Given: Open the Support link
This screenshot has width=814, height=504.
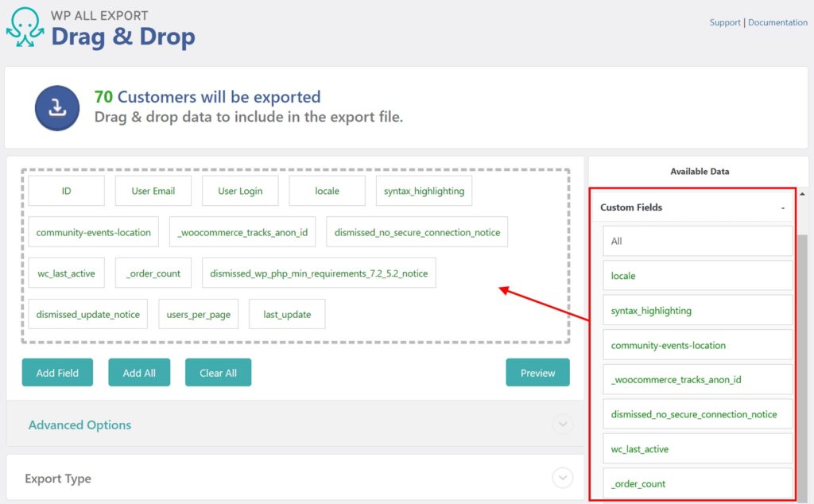Looking at the screenshot, I should pyautogui.click(x=724, y=22).
